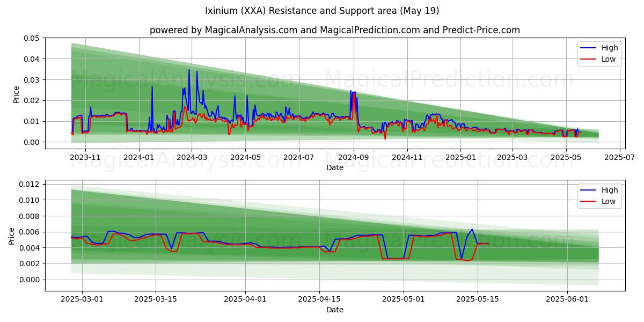Click the '2025-03-15' x-axis label in the bottom chart
The width and height of the screenshot is (644, 322).
[x=156, y=300]
